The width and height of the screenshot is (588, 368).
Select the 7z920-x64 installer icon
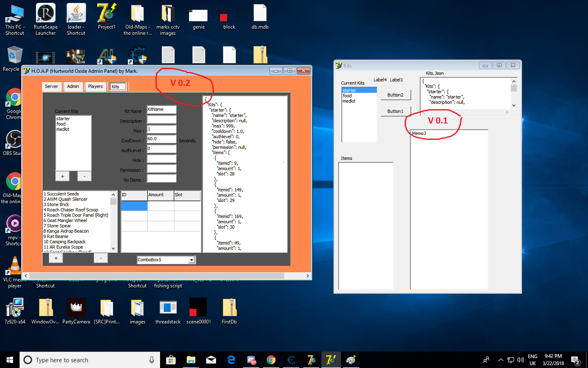click(x=15, y=308)
